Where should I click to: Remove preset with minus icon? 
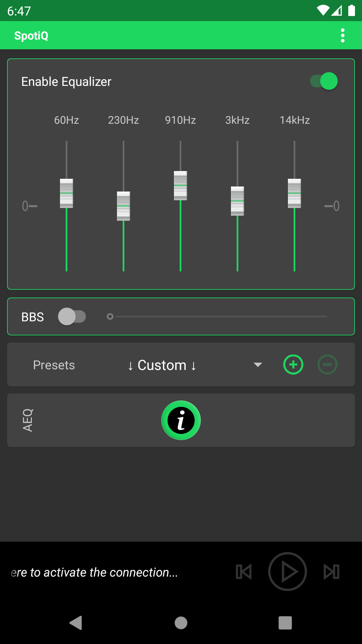pos(327,365)
